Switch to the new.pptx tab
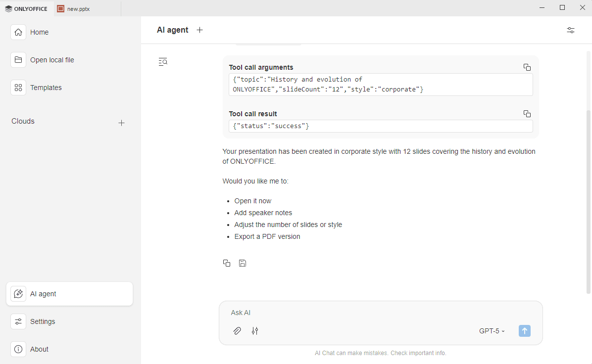The height and width of the screenshot is (364, 592). pyautogui.click(x=78, y=8)
